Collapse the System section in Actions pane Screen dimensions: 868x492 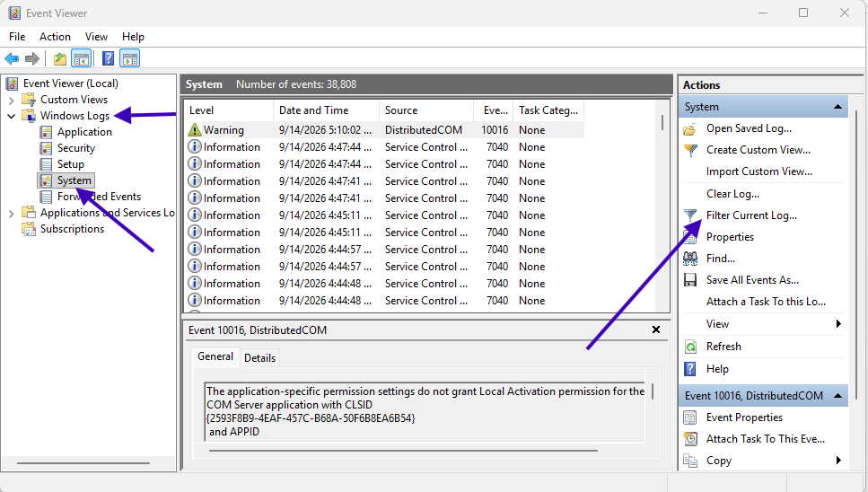[837, 106]
